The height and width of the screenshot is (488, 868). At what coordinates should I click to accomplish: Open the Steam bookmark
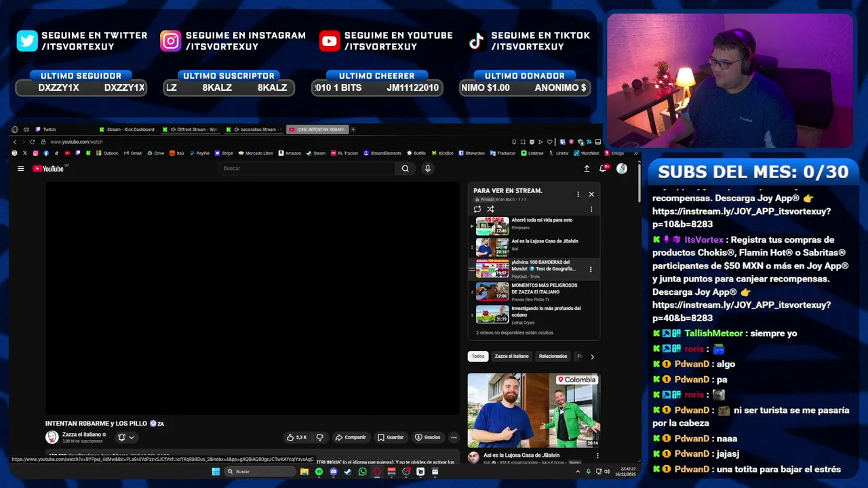pos(316,153)
